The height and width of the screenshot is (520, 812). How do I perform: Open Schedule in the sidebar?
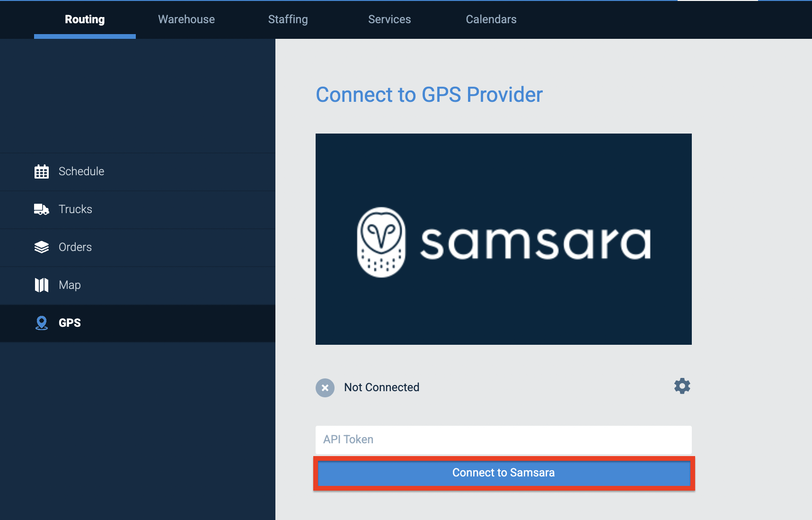tap(138, 172)
